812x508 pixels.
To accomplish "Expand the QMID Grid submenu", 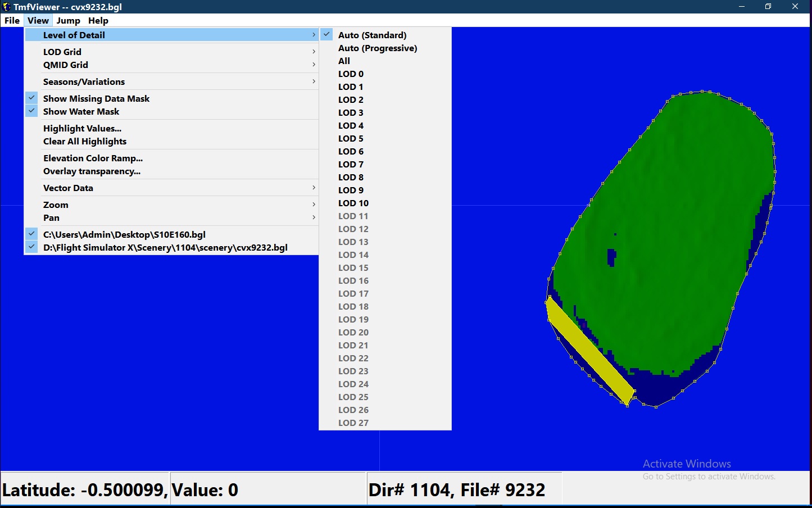I will (x=171, y=65).
